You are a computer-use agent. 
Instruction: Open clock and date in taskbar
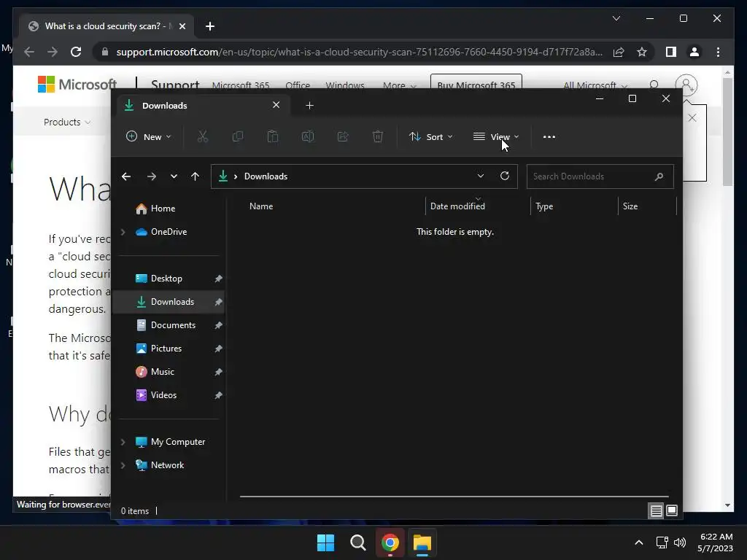716,542
